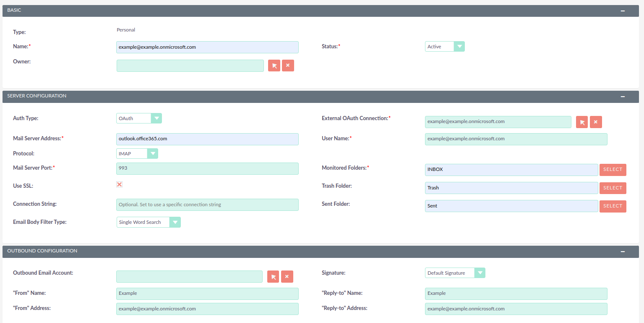Clear the Owner field using the X icon

288,66
